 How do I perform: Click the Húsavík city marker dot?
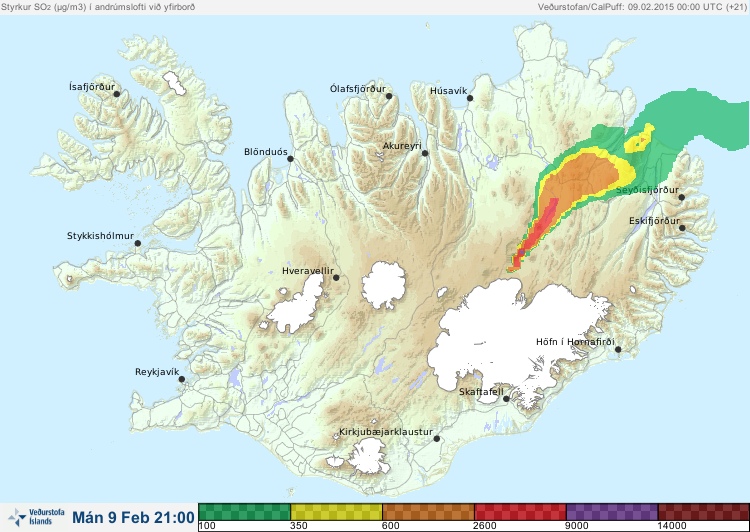470,98
